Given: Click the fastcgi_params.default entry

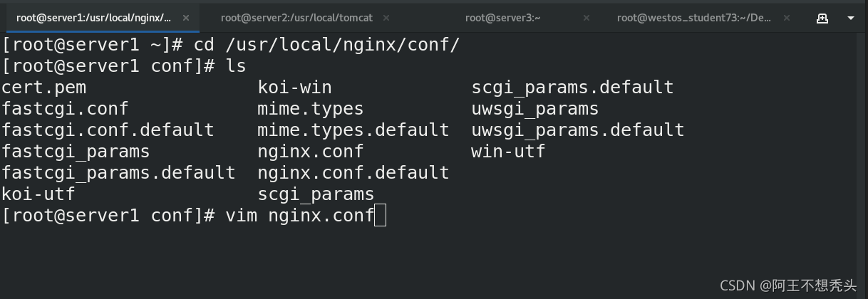Looking at the screenshot, I should 118,173.
